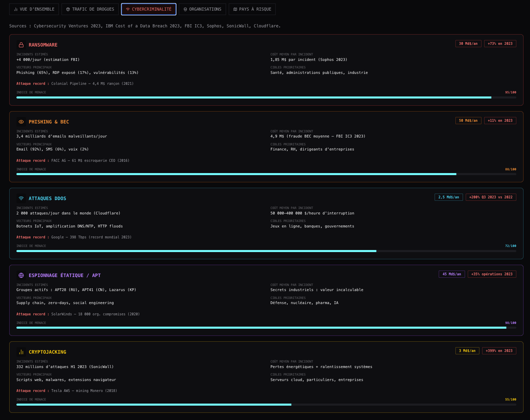Screen dimensions: 530x420
Task: Click 'Groupes actifs : APT28 (RU)' text
Action: 76,290
